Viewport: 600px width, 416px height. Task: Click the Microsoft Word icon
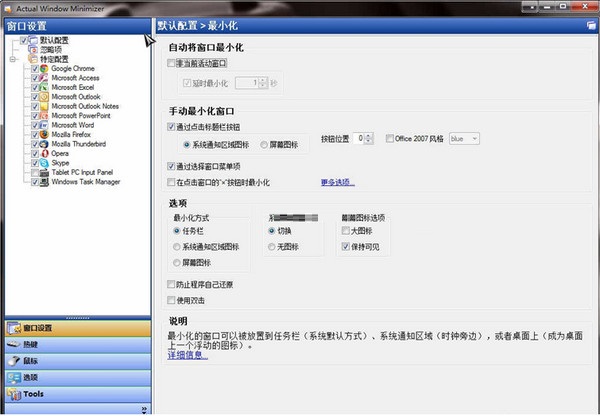tap(44, 125)
